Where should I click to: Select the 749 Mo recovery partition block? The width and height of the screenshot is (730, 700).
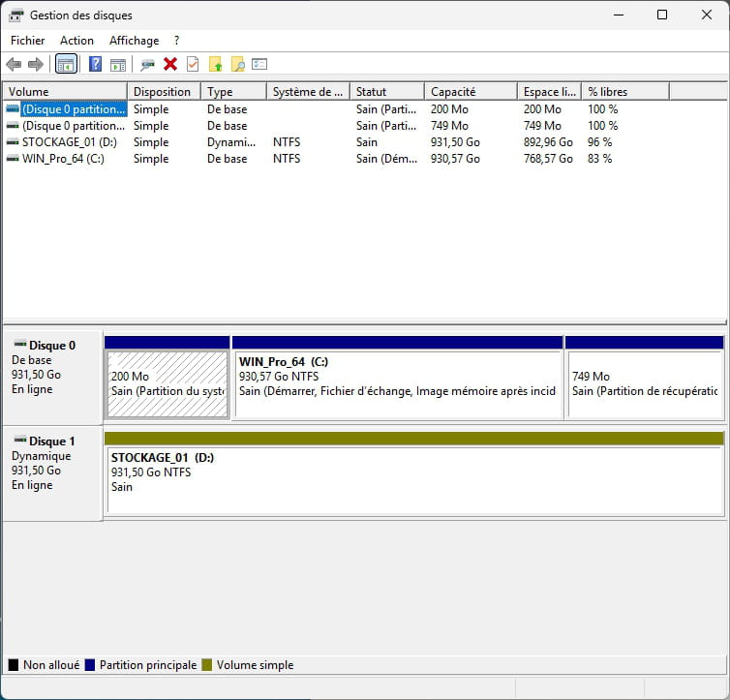[x=644, y=383]
